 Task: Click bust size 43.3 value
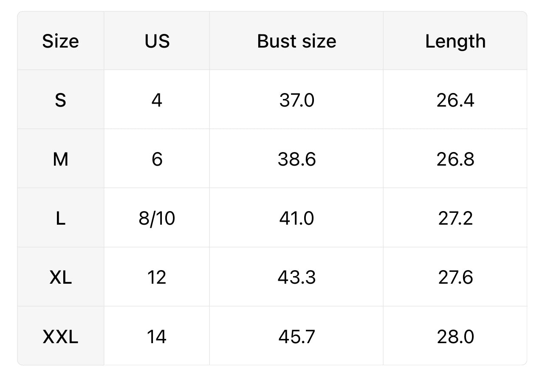[297, 277]
